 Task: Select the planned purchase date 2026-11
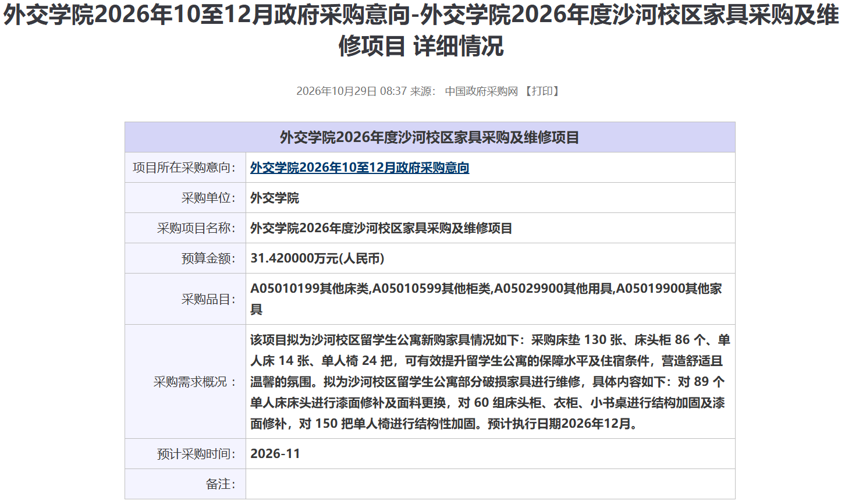275,454
